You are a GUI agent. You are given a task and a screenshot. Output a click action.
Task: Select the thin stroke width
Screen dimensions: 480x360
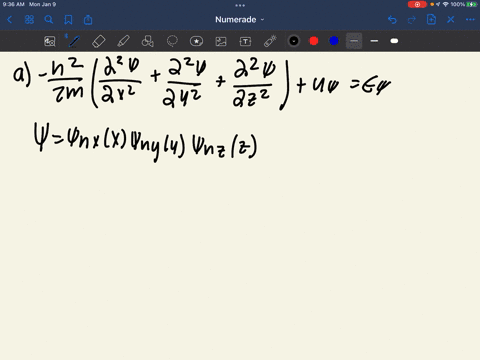coord(354,41)
